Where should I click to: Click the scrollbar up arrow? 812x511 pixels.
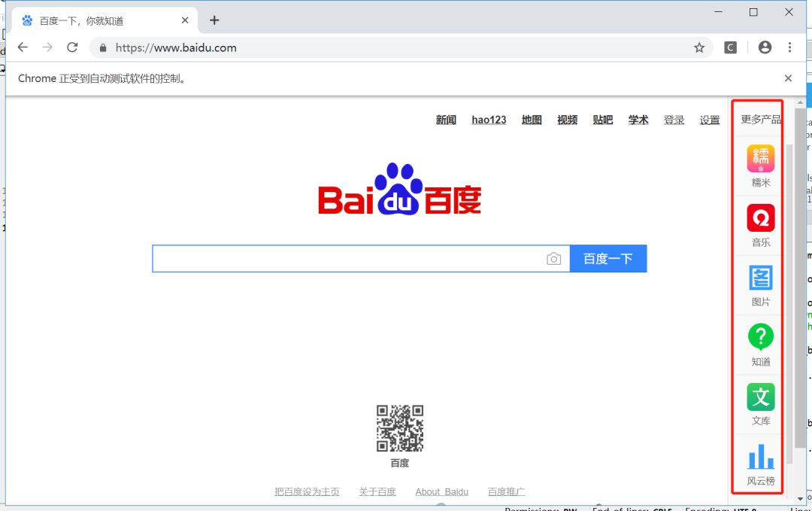(800, 102)
